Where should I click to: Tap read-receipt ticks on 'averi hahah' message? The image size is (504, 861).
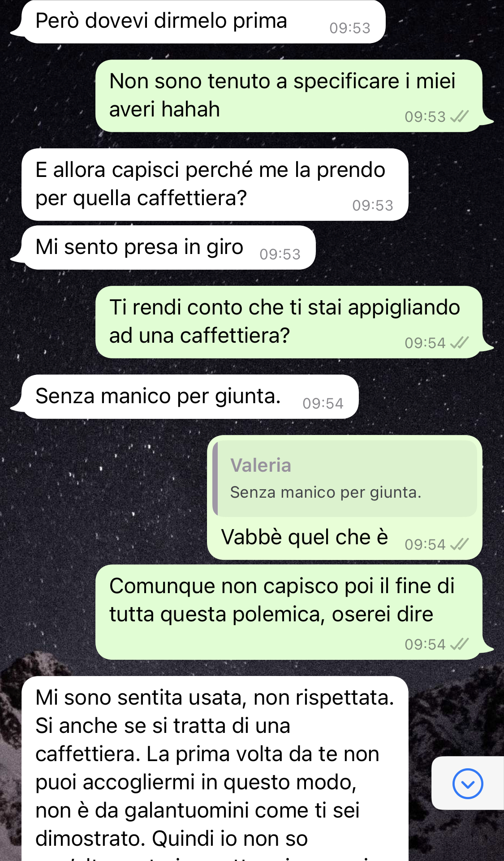point(459,116)
